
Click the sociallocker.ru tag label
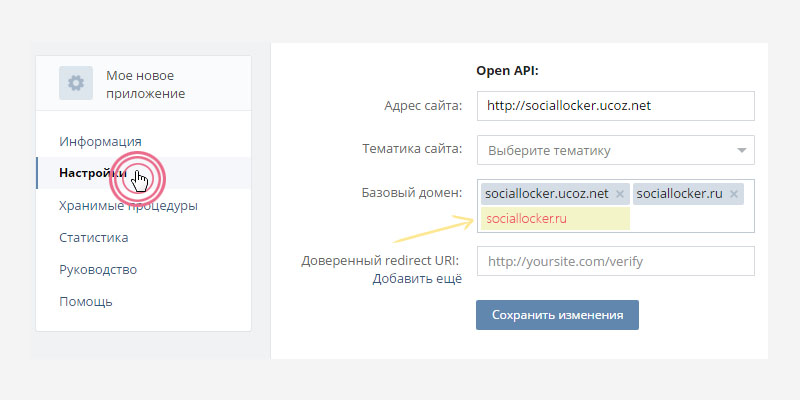[678, 194]
